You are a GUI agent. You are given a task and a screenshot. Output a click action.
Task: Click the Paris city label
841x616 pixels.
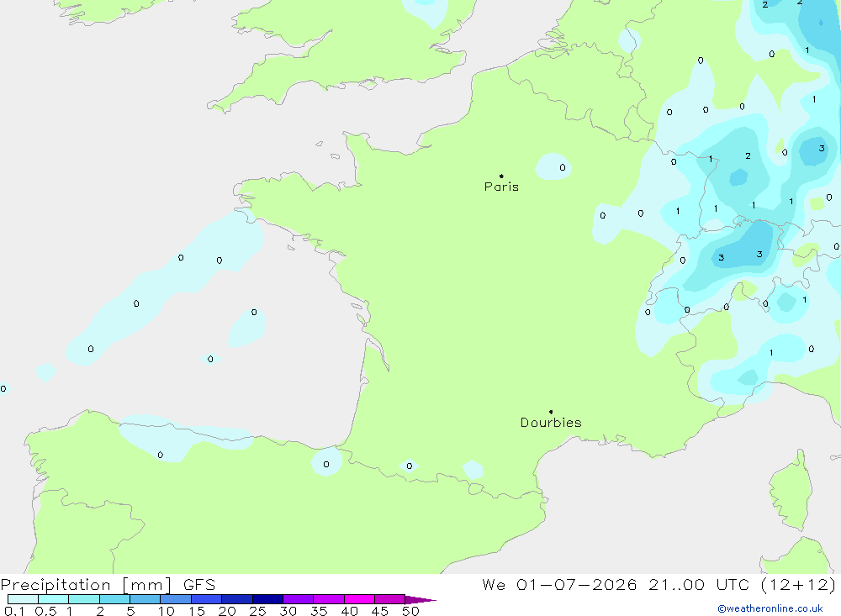tap(501, 187)
